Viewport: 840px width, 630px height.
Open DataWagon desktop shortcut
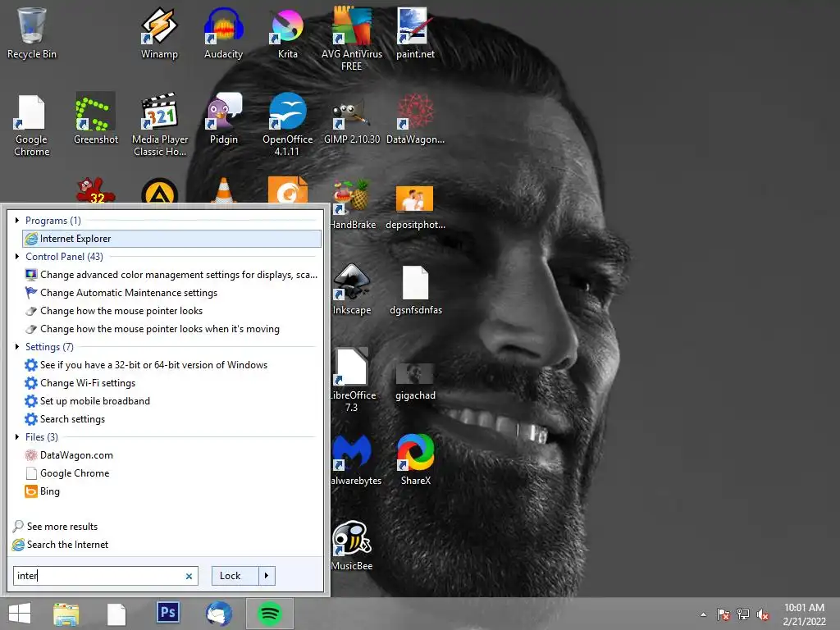tap(415, 119)
